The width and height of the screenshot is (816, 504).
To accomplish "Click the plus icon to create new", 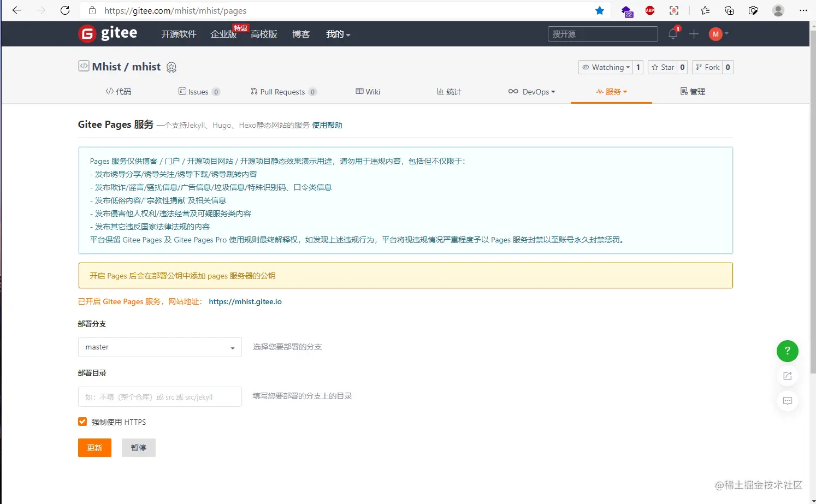I will point(693,34).
